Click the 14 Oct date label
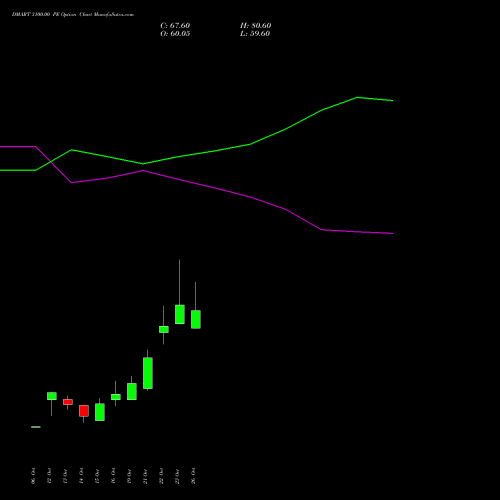Viewport: 500px width, 500px height. click(81, 476)
